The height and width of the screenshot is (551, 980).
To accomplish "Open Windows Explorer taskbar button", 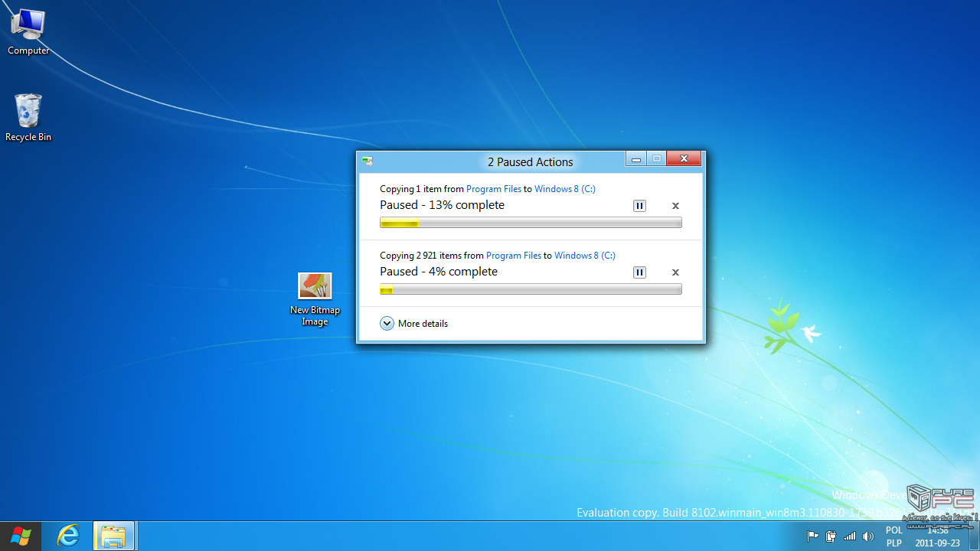I will (113, 536).
